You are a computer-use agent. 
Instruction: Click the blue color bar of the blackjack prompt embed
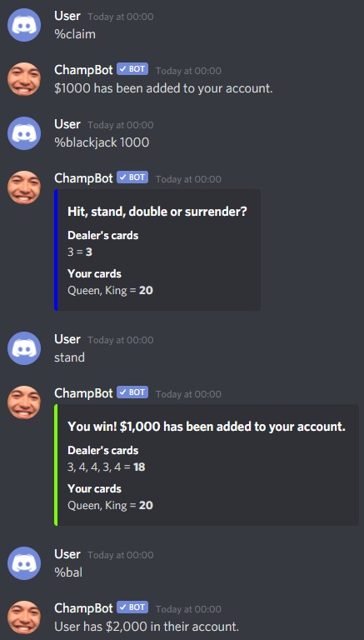click(56, 250)
